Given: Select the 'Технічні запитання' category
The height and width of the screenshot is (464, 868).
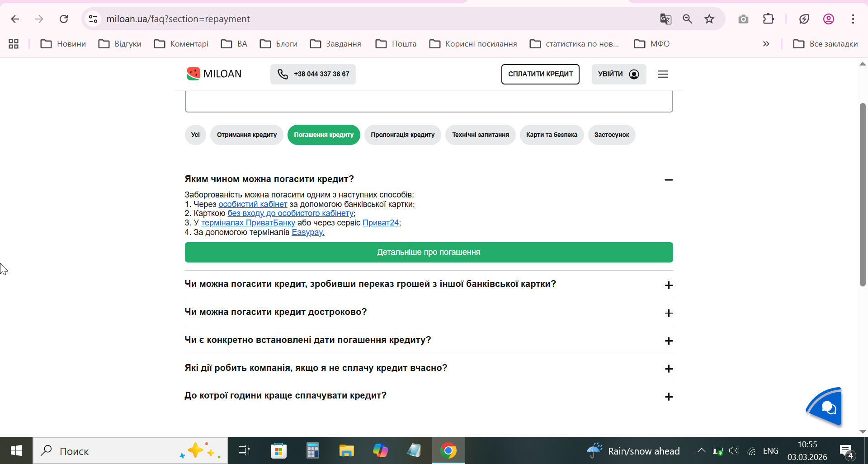Looking at the screenshot, I should [481, 135].
